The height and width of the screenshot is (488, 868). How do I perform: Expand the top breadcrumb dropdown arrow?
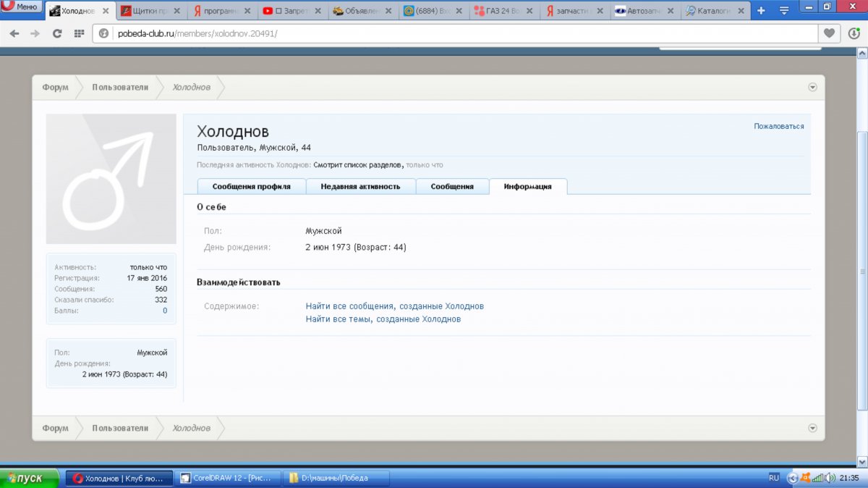[x=812, y=87]
